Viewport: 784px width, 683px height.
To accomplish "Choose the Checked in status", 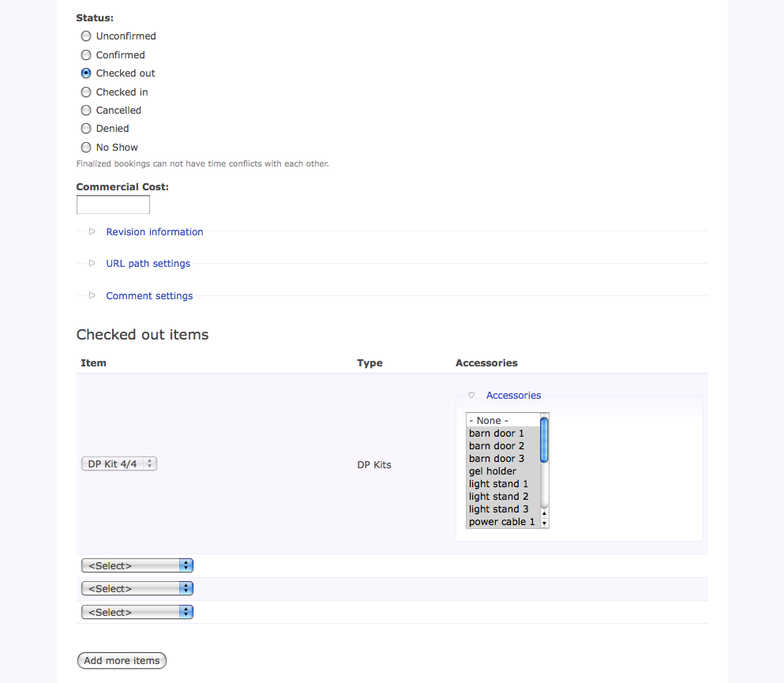I will point(85,92).
